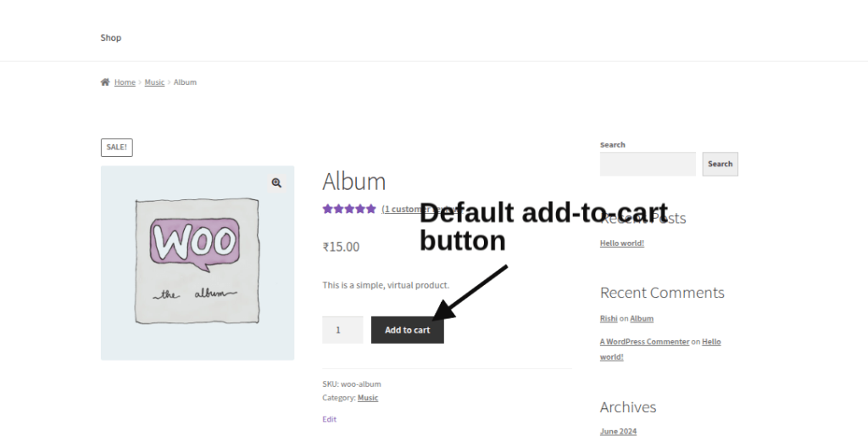Screen dimensions: 868x442
Task: Click the sidebar Search button
Action: point(721,164)
